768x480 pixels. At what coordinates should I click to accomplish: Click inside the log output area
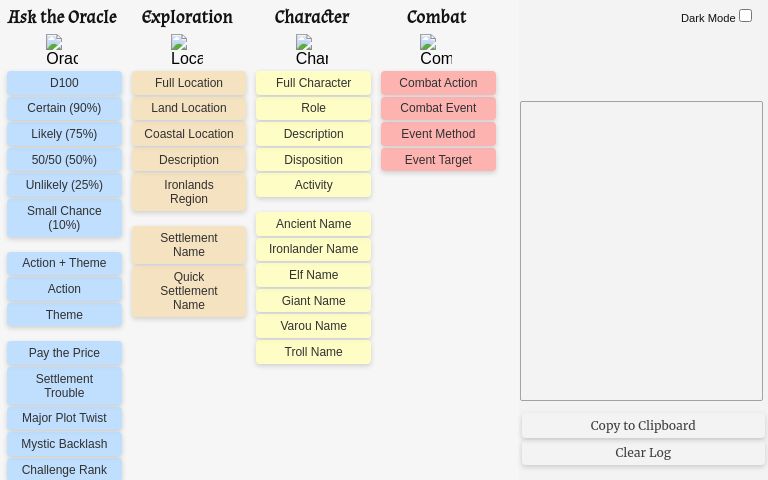click(x=641, y=250)
